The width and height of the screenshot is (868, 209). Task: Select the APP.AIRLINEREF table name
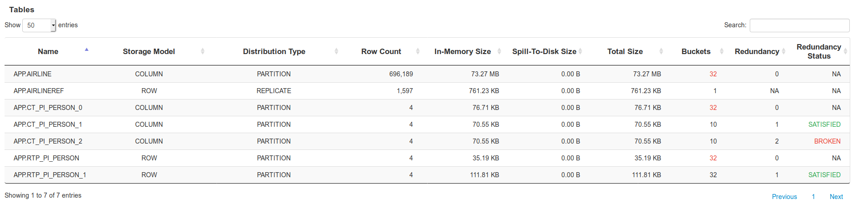39,91
